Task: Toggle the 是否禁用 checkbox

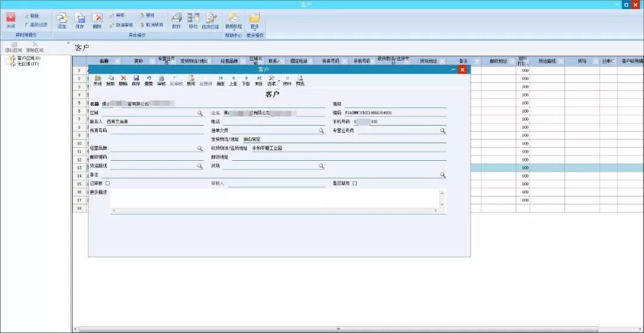Action: click(x=355, y=183)
